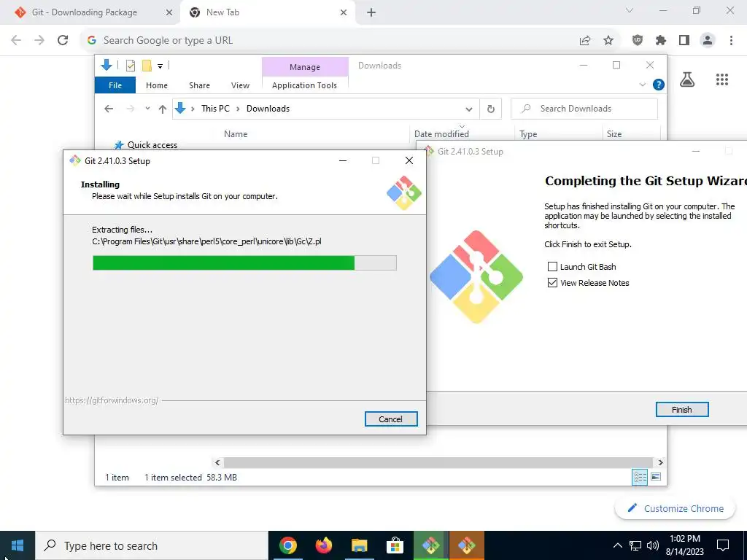Expand the Explorer ribbon chevron
The image size is (747, 560).
(x=642, y=85)
